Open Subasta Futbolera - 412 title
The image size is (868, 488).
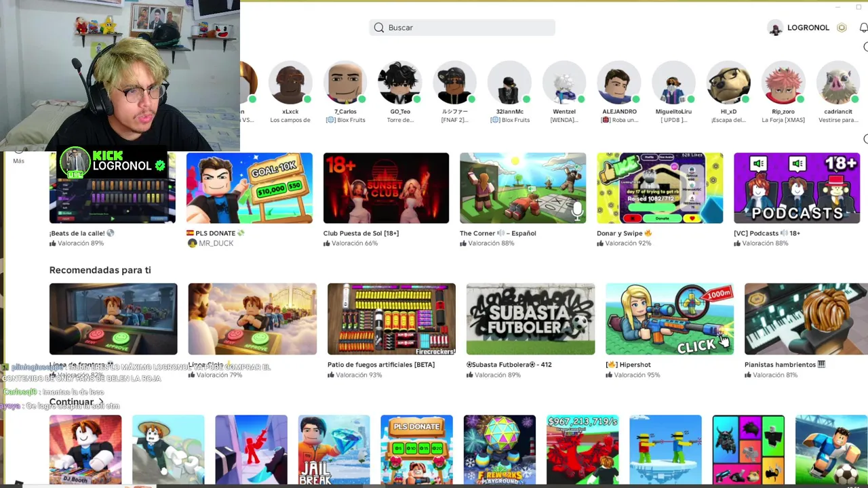coord(509,365)
